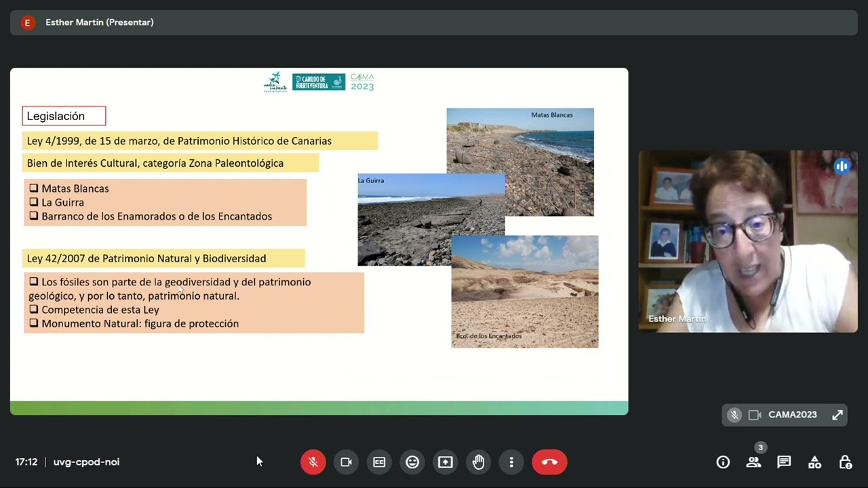Click the participant count badge 3

tap(760, 447)
